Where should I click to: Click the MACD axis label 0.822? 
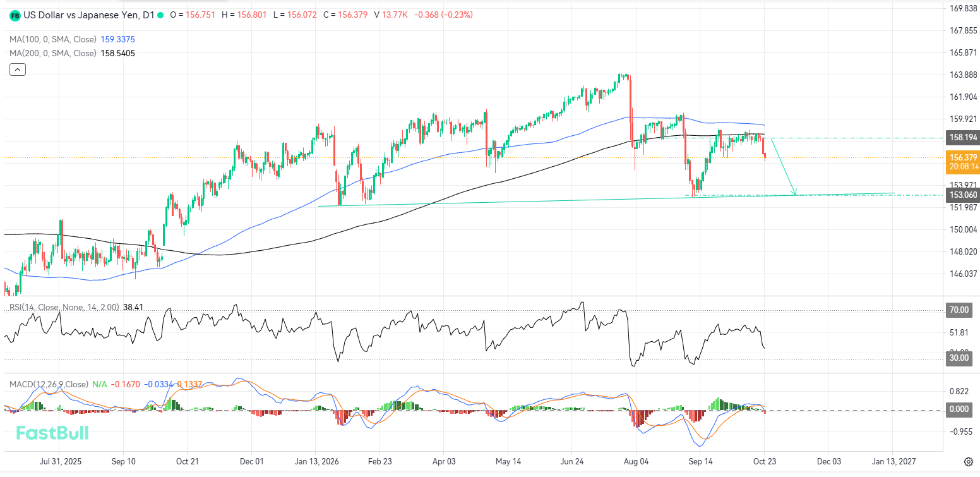[x=959, y=391]
